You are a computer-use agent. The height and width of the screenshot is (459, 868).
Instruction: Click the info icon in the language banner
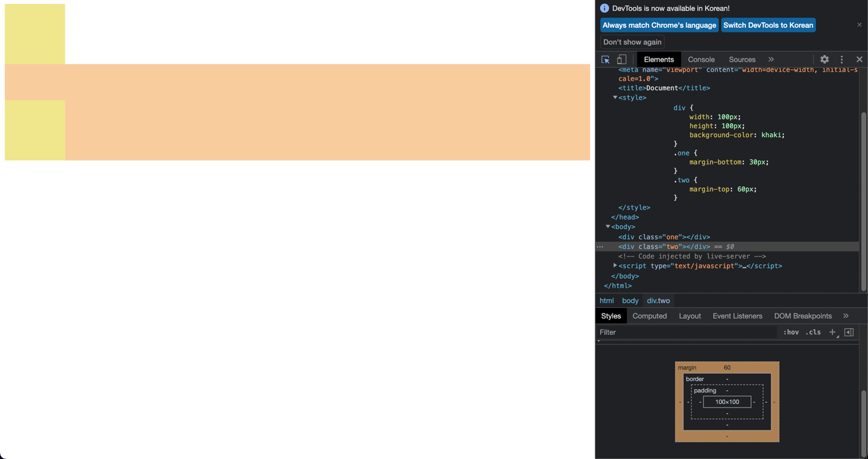(x=604, y=8)
